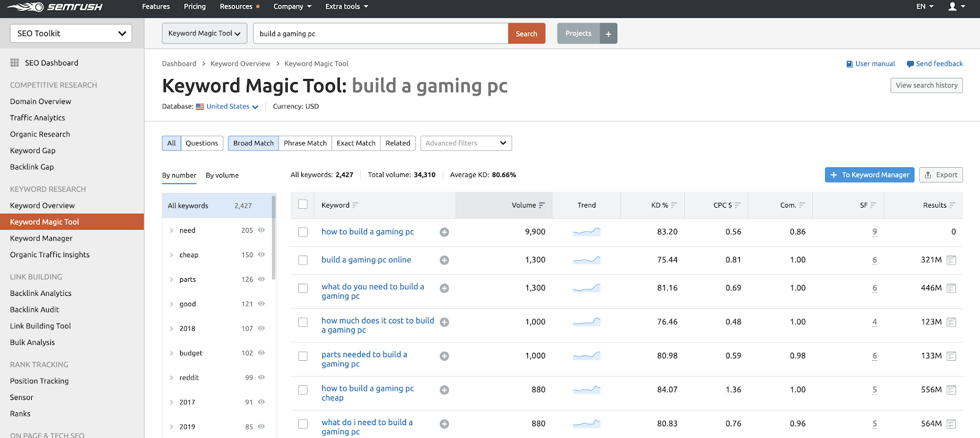This screenshot has height=438, width=980.
Task: Toggle the select-all checkbox in table header
Action: click(x=303, y=205)
